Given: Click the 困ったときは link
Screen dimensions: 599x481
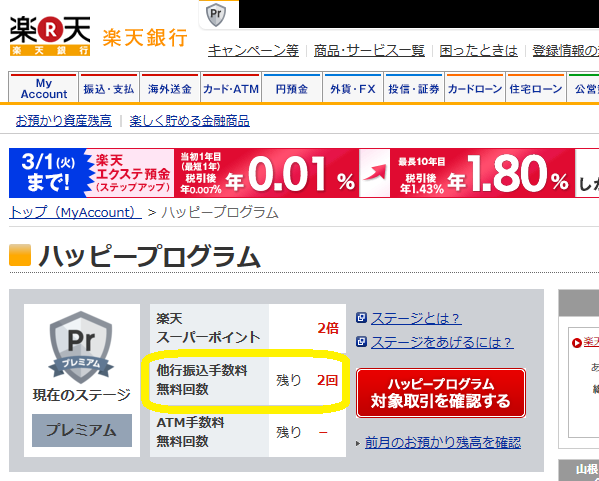Looking at the screenshot, I should tap(479, 50).
